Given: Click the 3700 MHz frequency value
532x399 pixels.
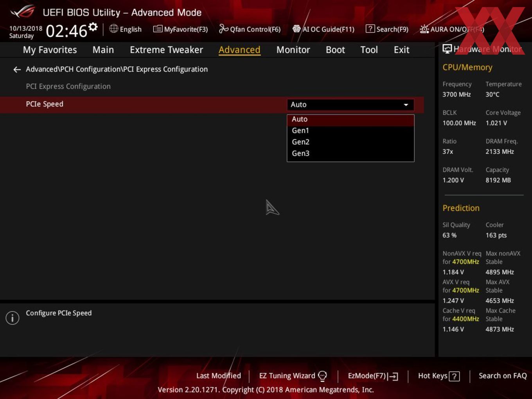Looking at the screenshot, I should click(457, 94).
